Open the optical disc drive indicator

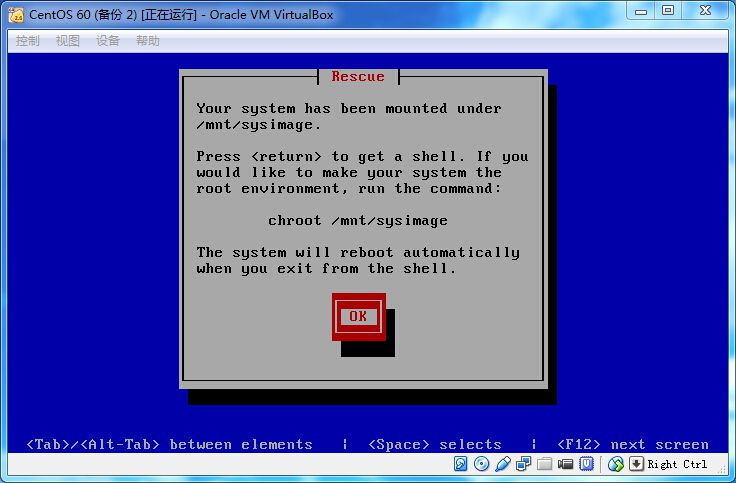click(x=481, y=464)
